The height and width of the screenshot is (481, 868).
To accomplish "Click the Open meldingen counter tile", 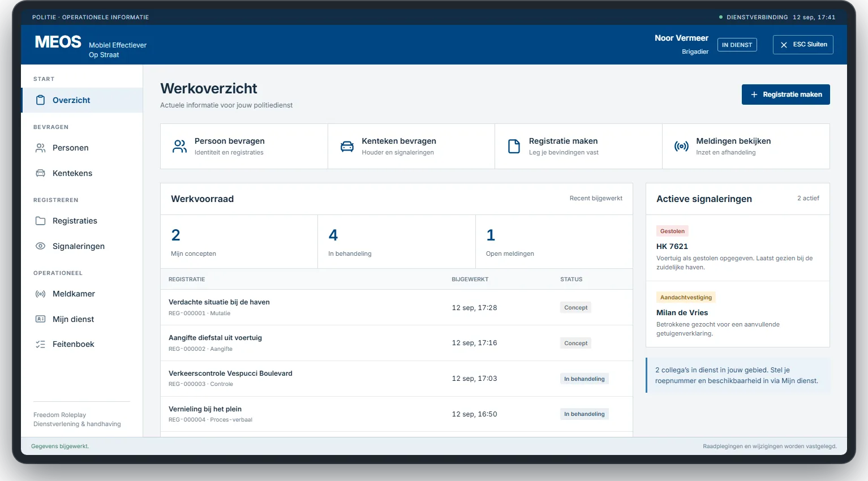I will click(554, 242).
